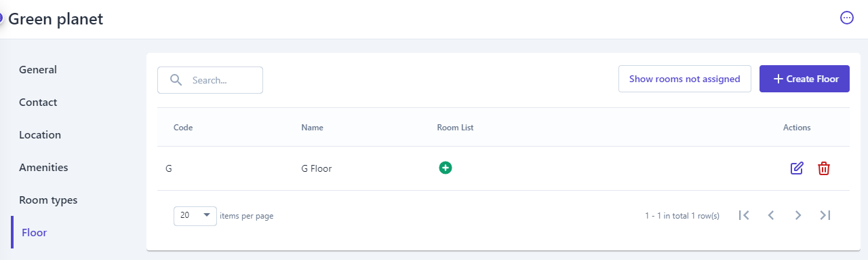Image resolution: width=868 pixels, height=260 pixels.
Task: Open the three-dot more options menu
Action: tap(846, 18)
